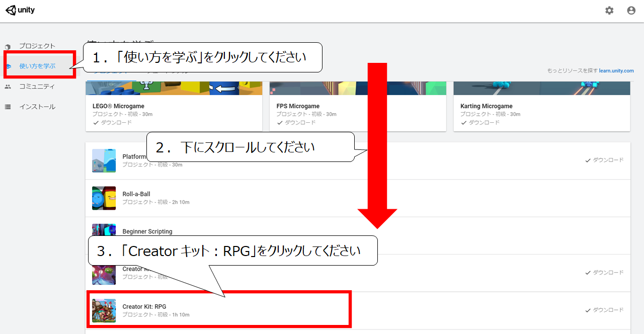The height and width of the screenshot is (334, 644).
Task: Click the Creator Kit: RPG thumbnail icon
Action: [x=104, y=311]
